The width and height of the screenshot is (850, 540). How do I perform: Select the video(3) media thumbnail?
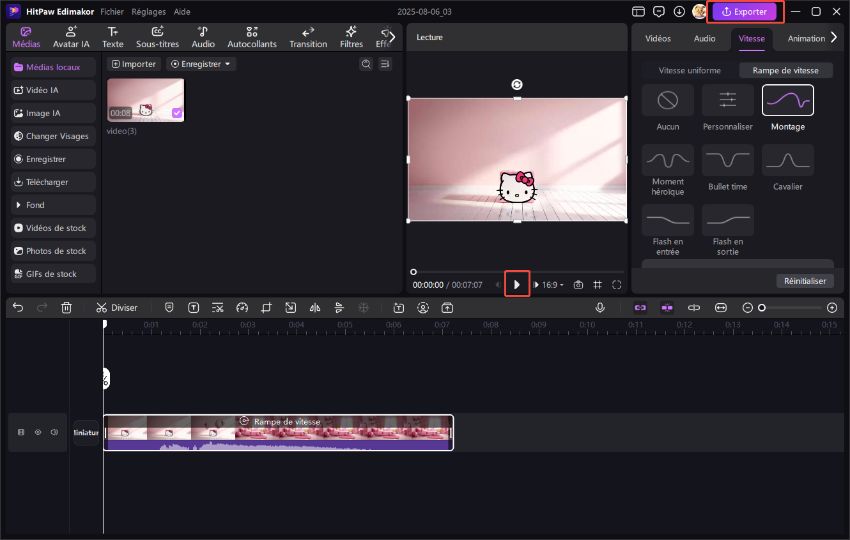145,100
